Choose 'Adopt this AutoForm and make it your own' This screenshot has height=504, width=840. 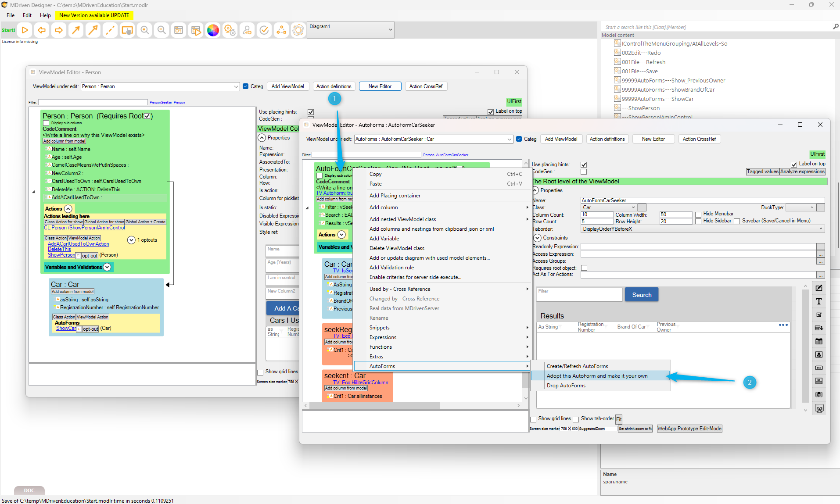(x=597, y=376)
